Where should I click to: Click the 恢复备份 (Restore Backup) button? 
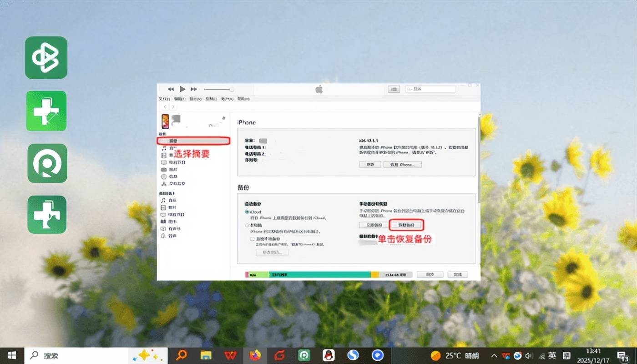point(406,225)
